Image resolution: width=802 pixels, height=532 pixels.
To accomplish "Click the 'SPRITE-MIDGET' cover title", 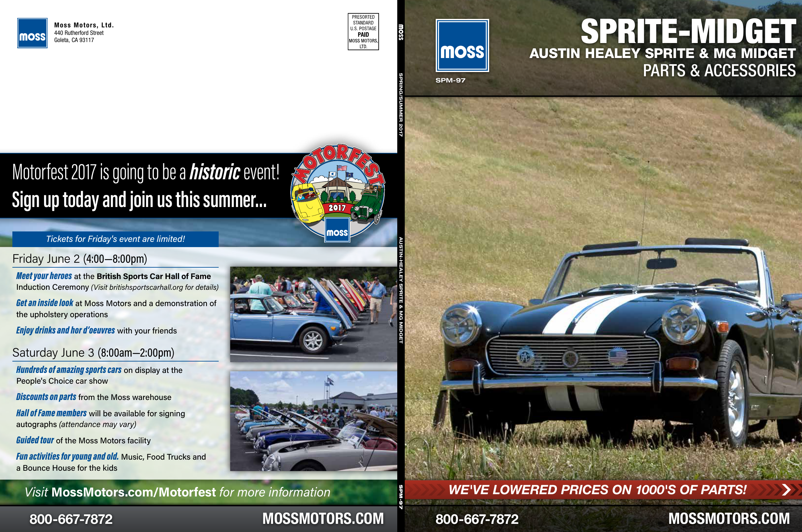I will 688,31.
